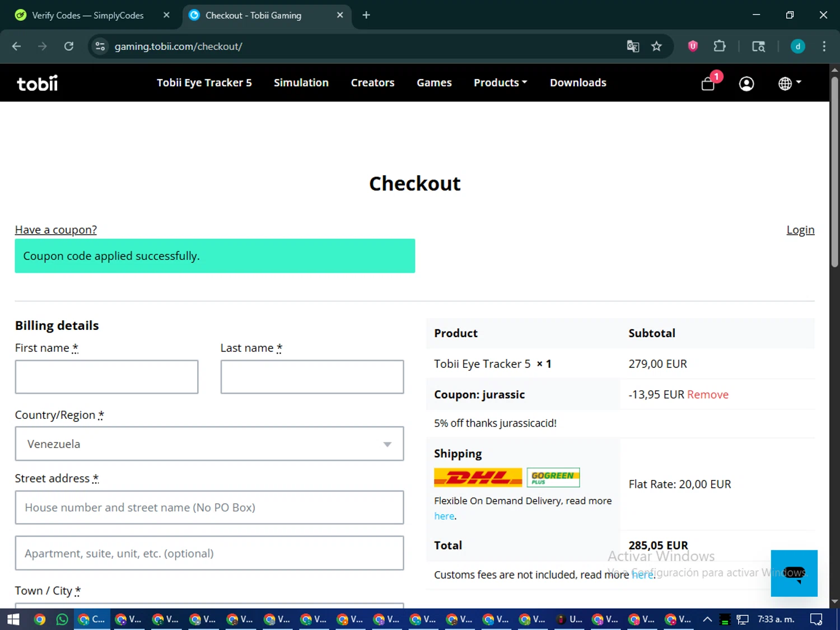Focus the Last name input field

tap(312, 377)
